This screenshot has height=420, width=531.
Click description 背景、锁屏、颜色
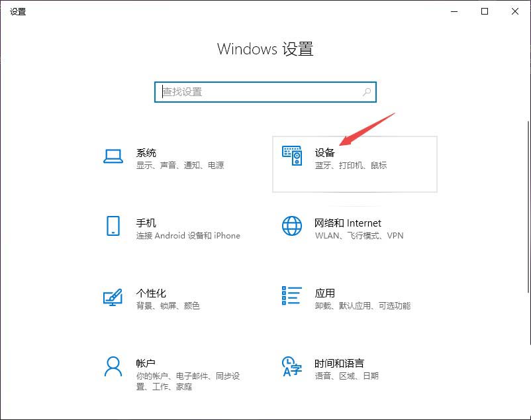coord(168,306)
